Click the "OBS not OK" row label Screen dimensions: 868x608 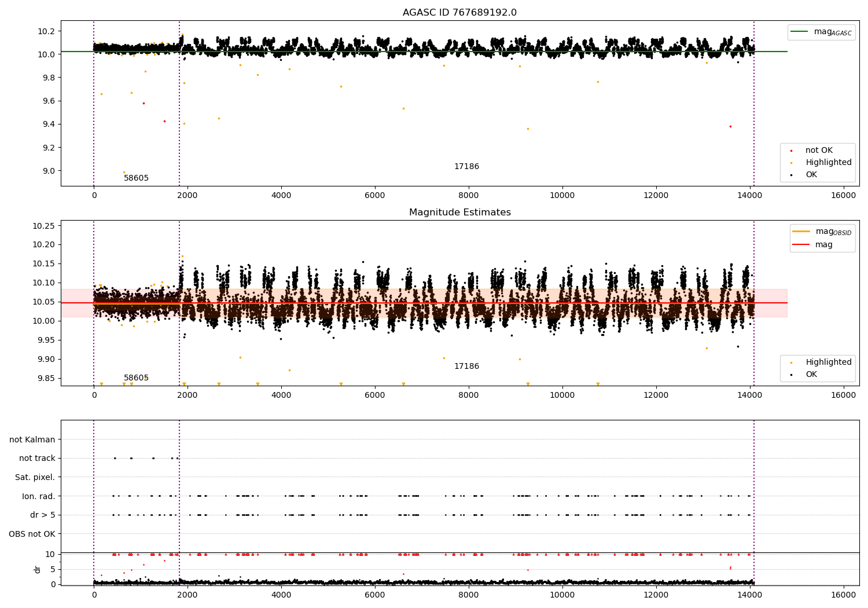tap(32, 534)
